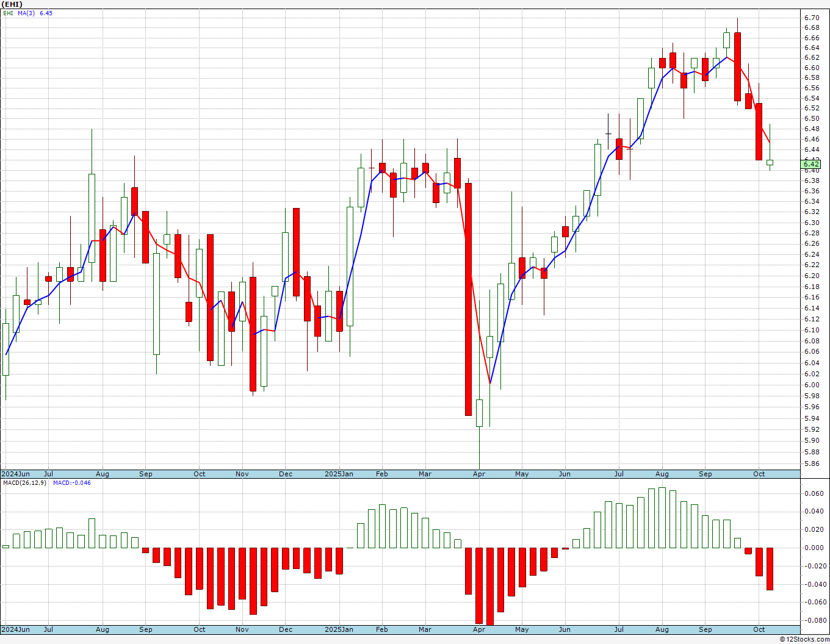Image resolution: width=830 pixels, height=644 pixels.
Task: Click Mar on the MACD panel date axis
Action: [x=425, y=629]
